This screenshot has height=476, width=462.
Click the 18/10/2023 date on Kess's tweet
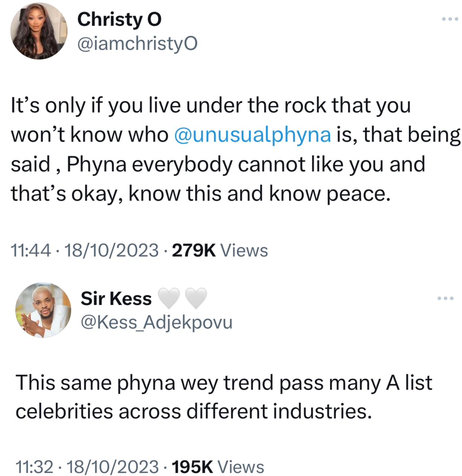(113, 467)
